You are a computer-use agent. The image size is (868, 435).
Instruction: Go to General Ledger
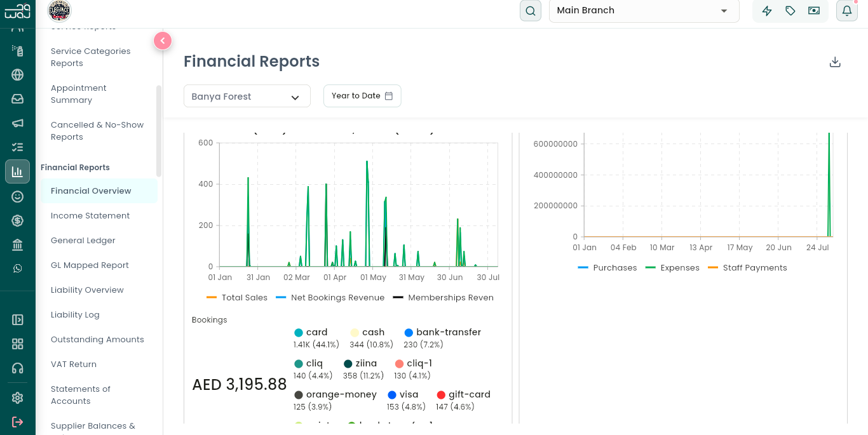coord(83,241)
